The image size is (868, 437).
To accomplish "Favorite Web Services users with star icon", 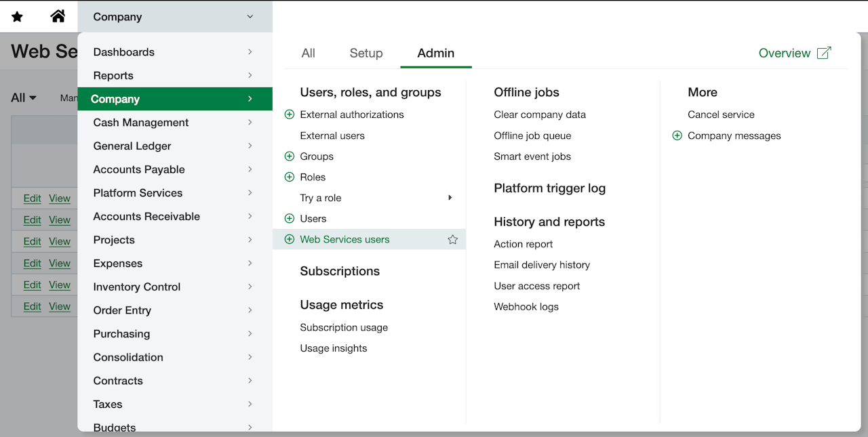I will tap(453, 239).
